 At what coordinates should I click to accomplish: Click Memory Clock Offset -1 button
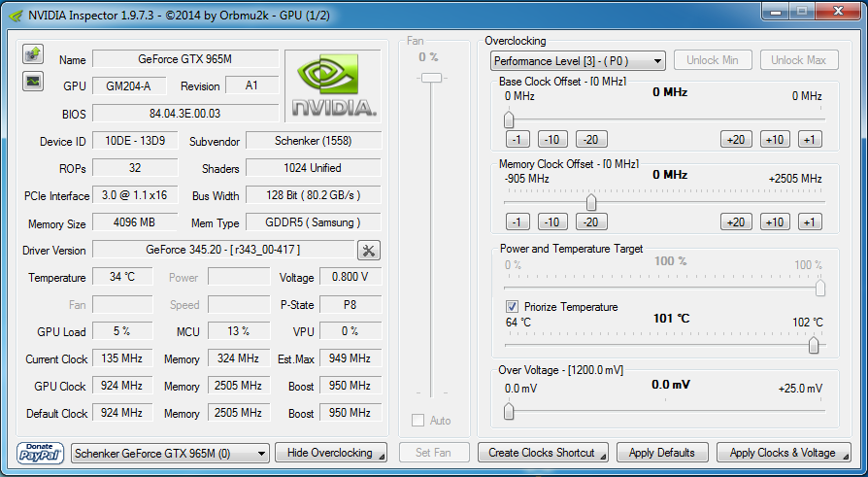[517, 221]
